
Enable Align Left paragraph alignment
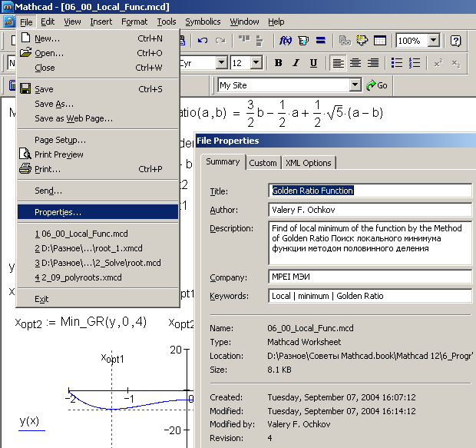tap(338, 63)
